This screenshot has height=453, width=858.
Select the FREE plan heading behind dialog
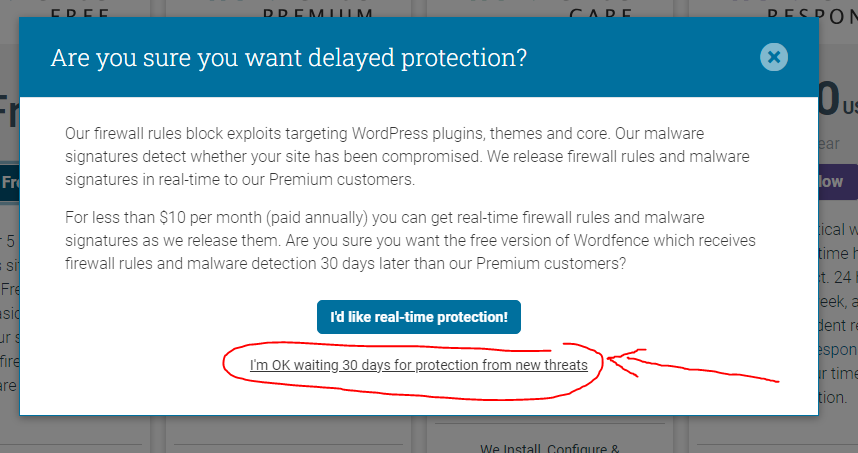(x=80, y=13)
